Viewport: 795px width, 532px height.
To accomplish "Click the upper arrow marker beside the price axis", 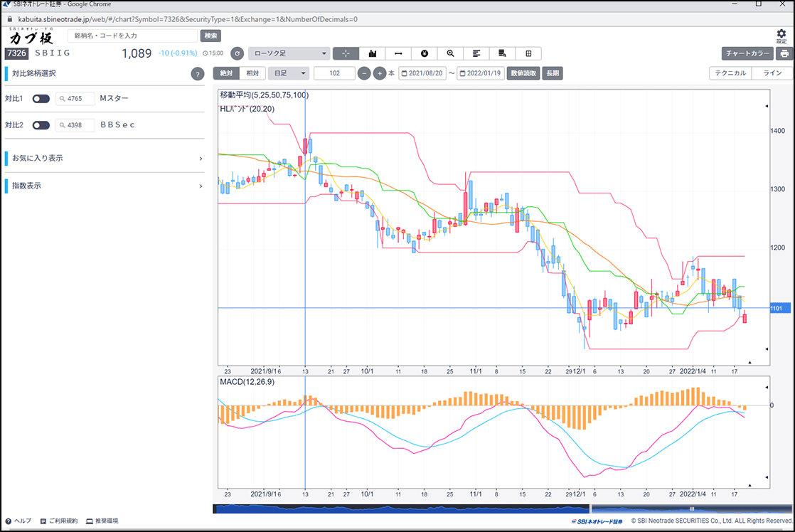I will pos(767,106).
